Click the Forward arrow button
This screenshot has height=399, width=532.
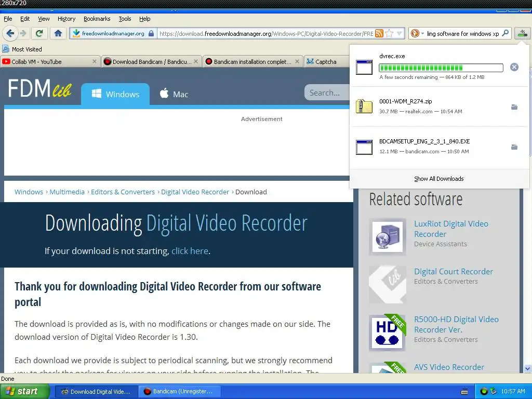click(23, 33)
